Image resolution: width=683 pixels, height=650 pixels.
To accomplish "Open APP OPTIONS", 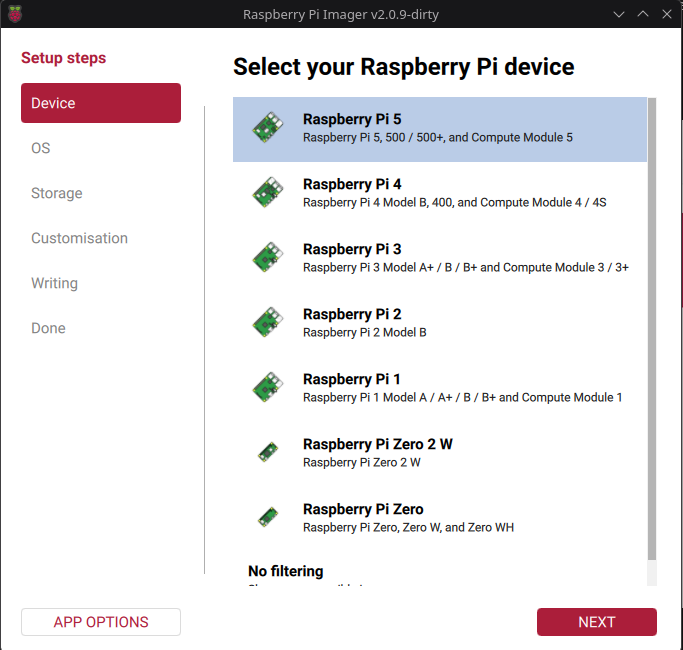I will (x=101, y=622).
